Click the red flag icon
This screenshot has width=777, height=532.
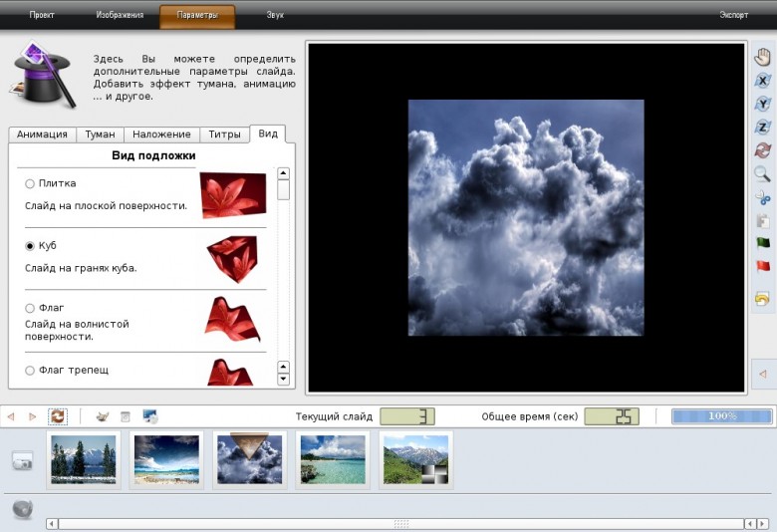[x=763, y=267]
